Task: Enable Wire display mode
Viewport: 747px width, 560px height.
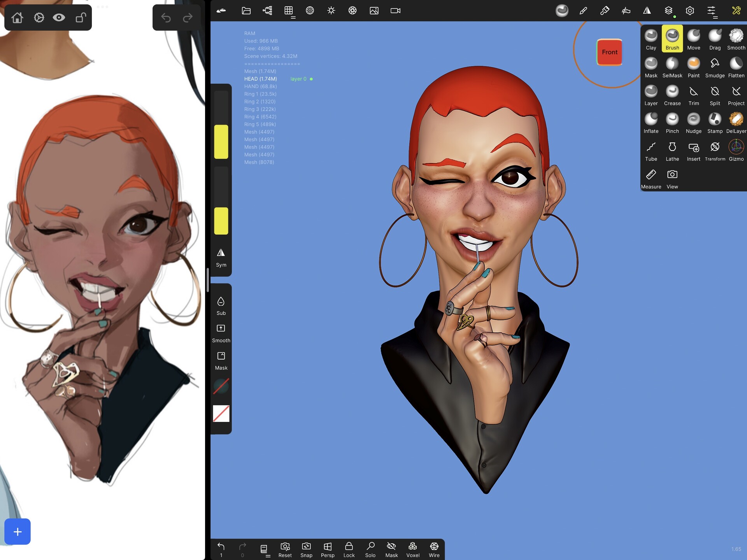Action: tap(434, 549)
